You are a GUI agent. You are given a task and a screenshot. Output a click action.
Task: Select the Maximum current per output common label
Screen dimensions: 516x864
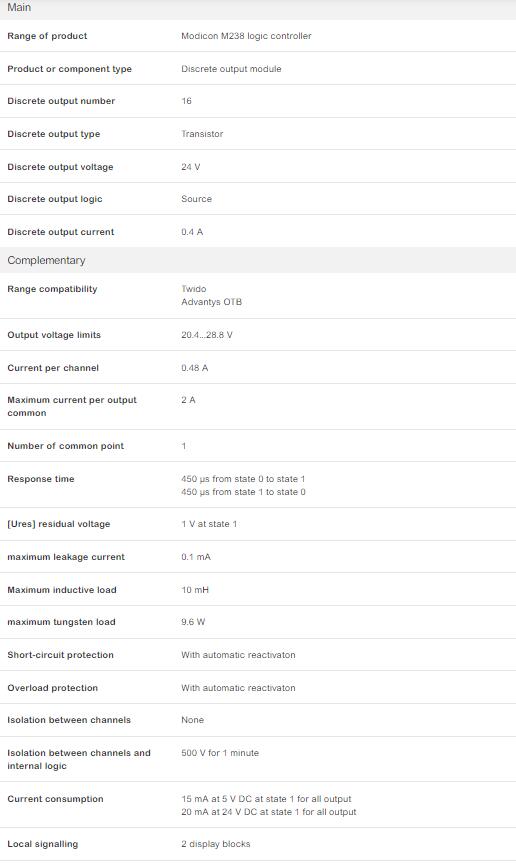coord(72,407)
